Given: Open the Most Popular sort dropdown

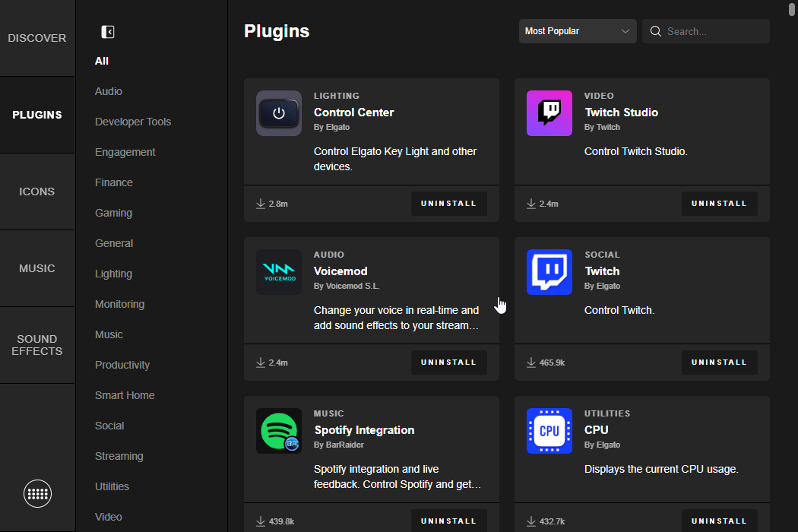Looking at the screenshot, I should click(578, 31).
